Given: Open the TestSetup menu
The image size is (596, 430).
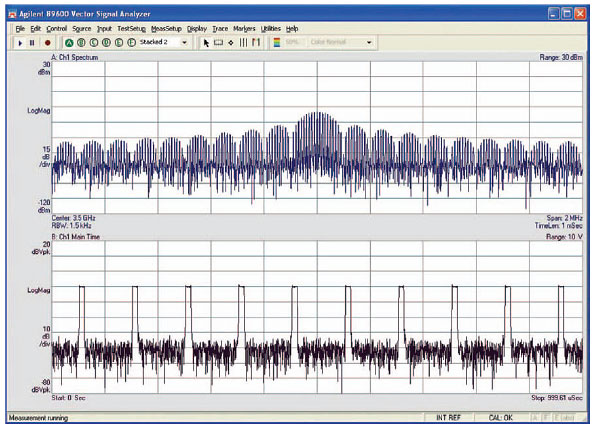Looking at the screenshot, I should click(132, 29).
